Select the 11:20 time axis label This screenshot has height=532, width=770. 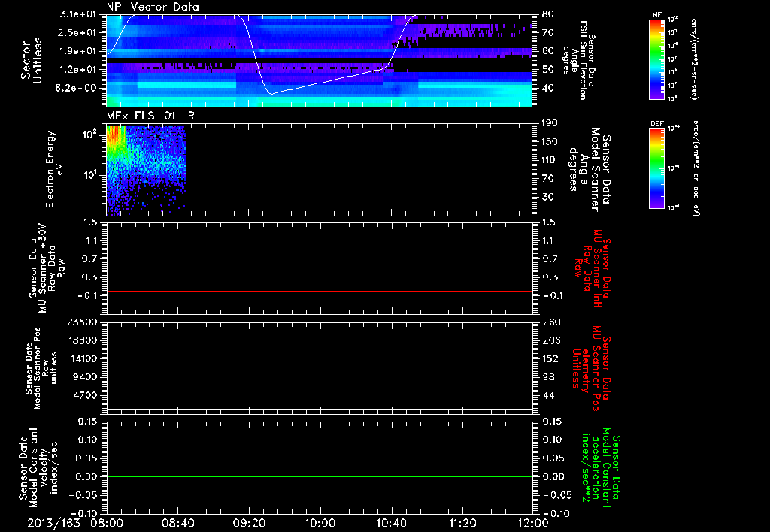click(462, 522)
